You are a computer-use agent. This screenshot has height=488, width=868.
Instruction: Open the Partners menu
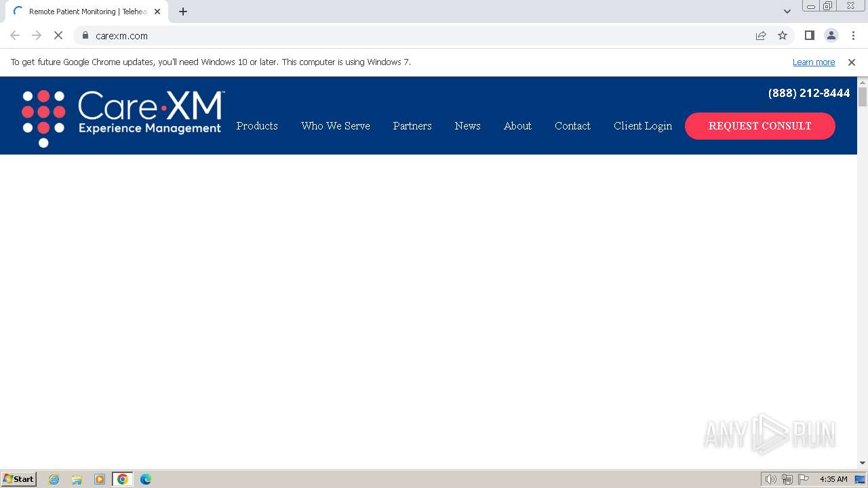(412, 126)
